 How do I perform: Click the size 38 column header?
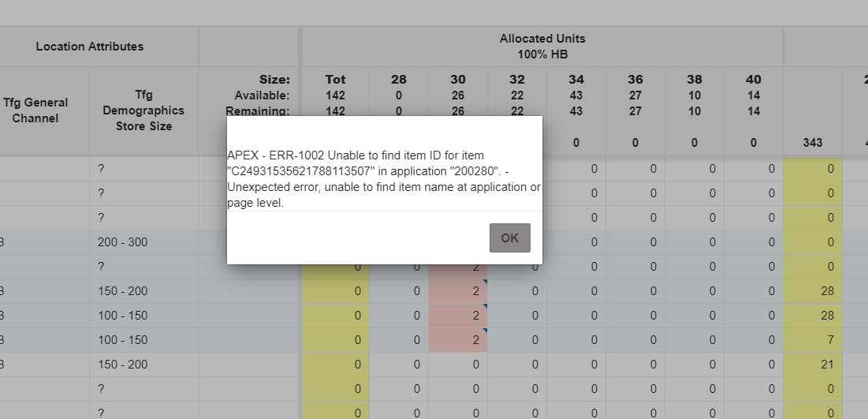[x=695, y=79]
